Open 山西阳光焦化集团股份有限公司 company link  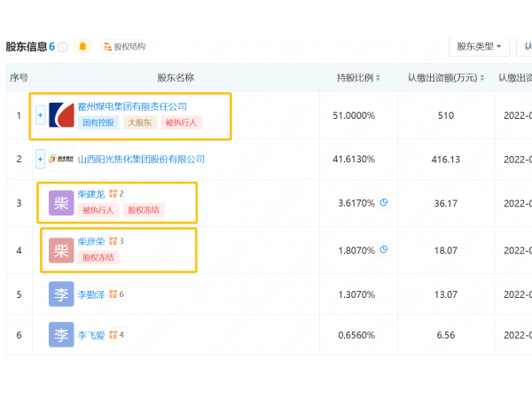[x=141, y=160]
